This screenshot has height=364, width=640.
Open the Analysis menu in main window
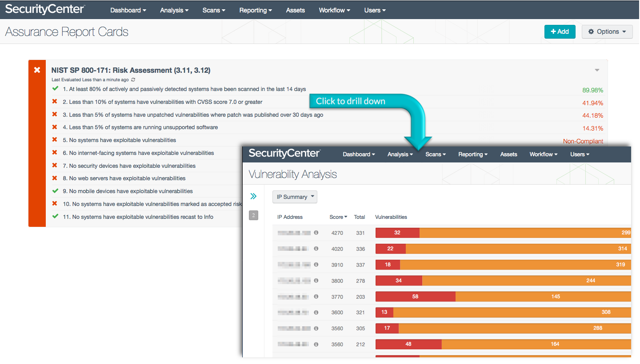pos(174,10)
